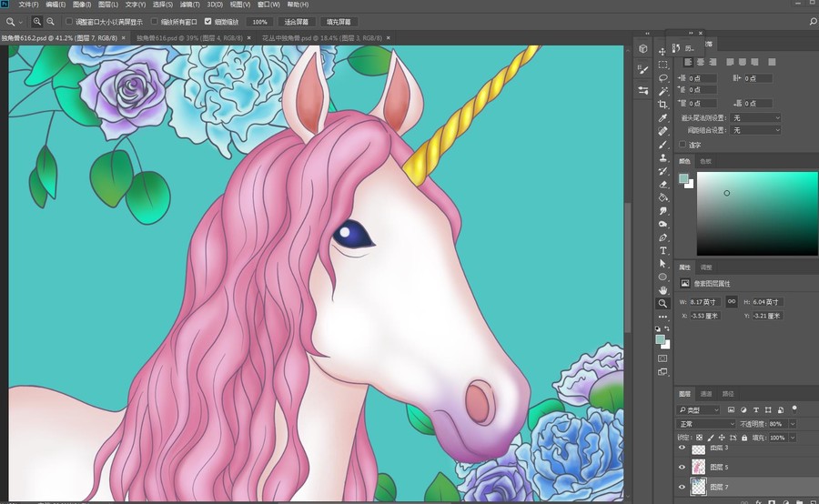
Task: Hide layer 5 with eye icon
Action: [x=682, y=468]
